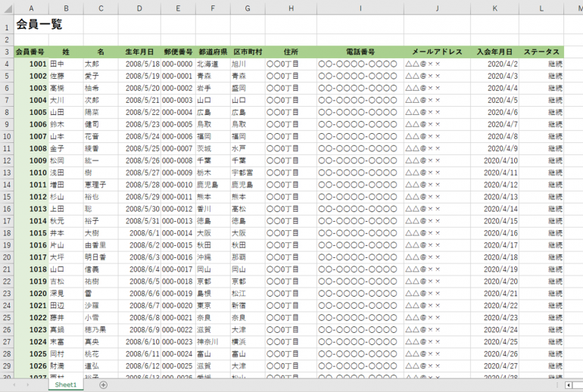Select the 電話番号 header cell
This screenshot has height=392, width=583.
[360, 52]
